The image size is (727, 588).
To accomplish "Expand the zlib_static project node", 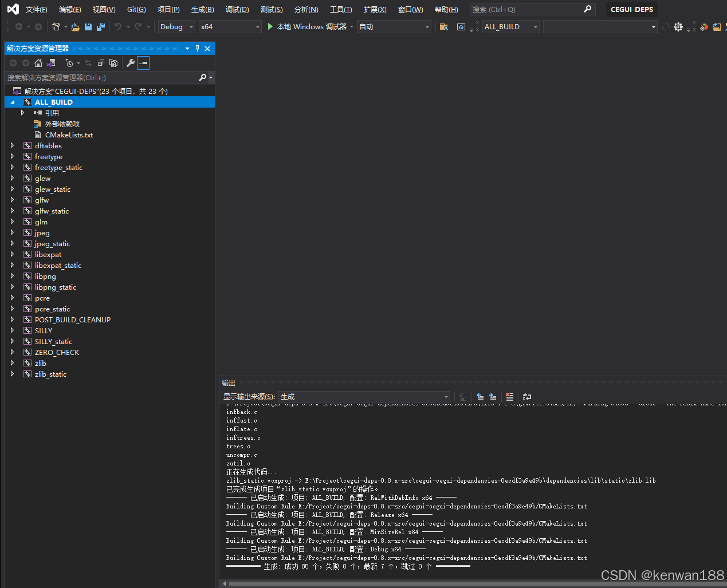I will pos(13,374).
